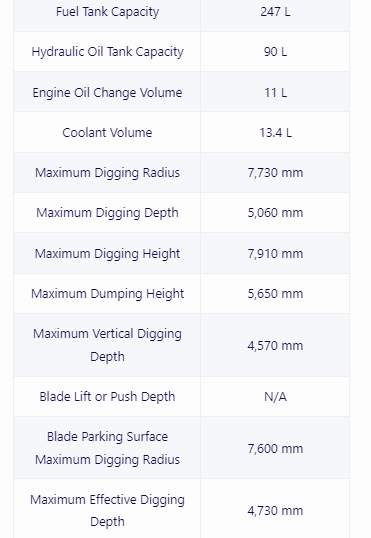Screen dimensions: 371x538
Task: Click the 7,910 mm value
Action: point(275,254)
